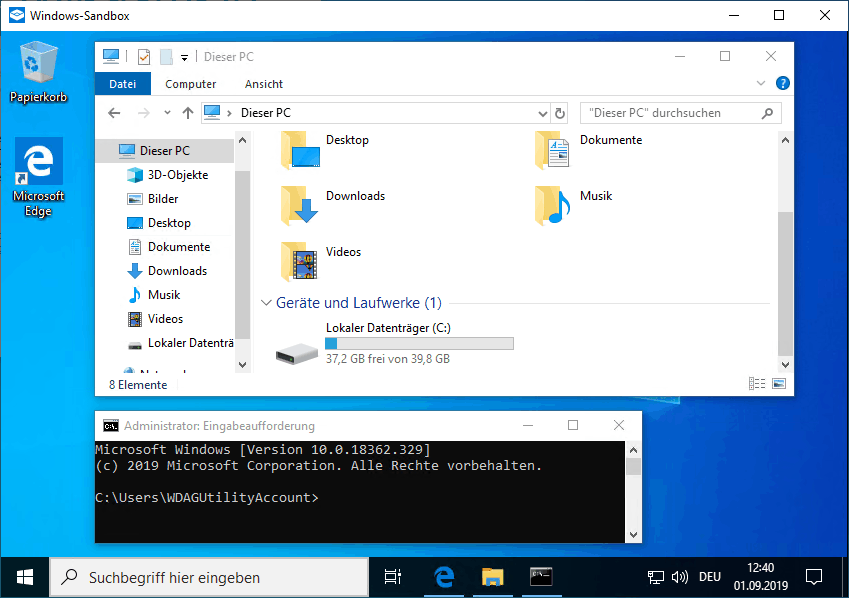Click the search magnifier icon in Explorer
The width and height of the screenshot is (849, 598).
pyautogui.click(x=767, y=113)
